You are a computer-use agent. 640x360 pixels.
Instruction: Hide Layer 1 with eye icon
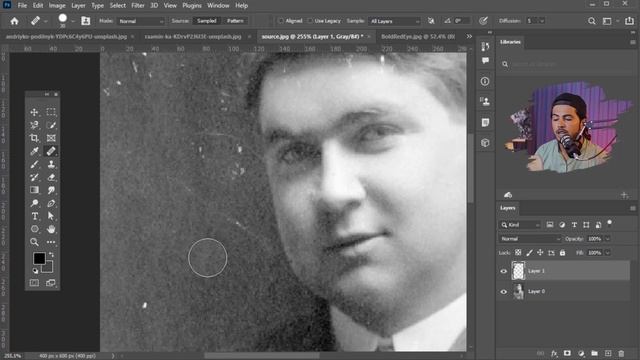tap(504, 271)
